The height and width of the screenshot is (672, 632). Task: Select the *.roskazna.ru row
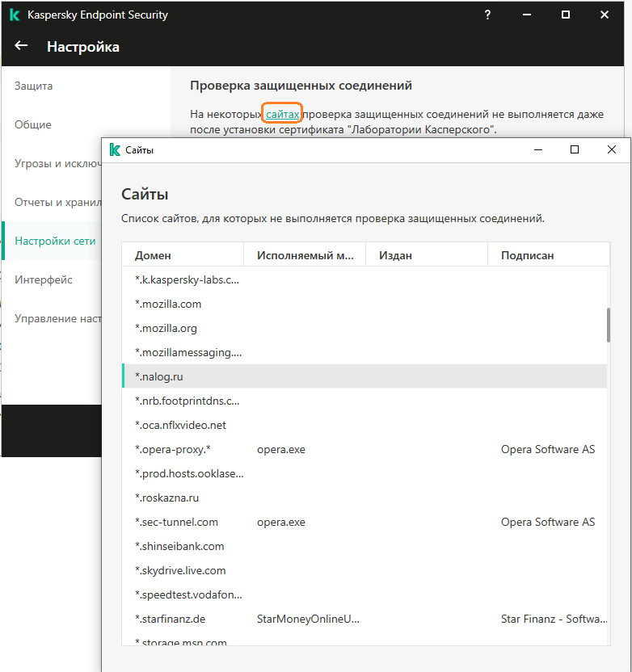(364, 498)
